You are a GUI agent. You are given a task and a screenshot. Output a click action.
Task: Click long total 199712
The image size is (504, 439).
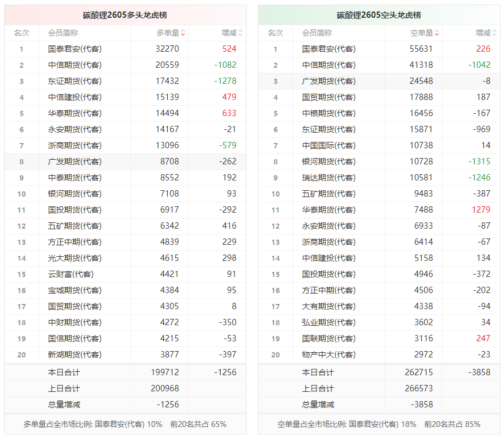pos(165,372)
